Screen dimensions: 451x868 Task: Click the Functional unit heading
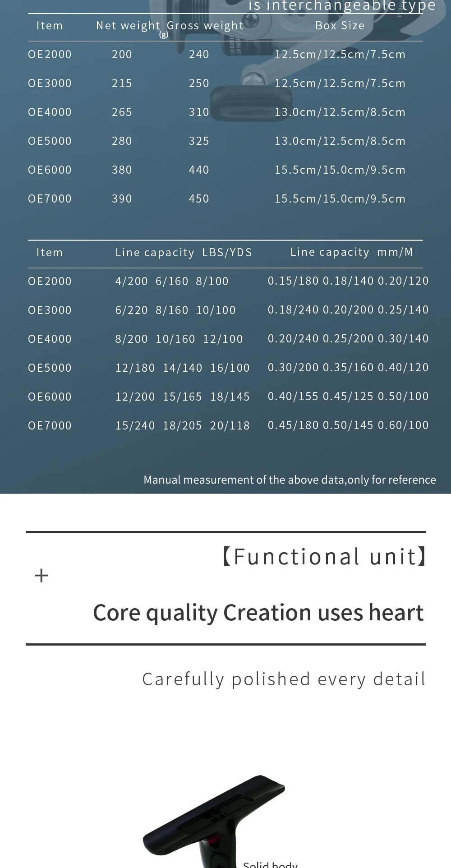(x=324, y=556)
